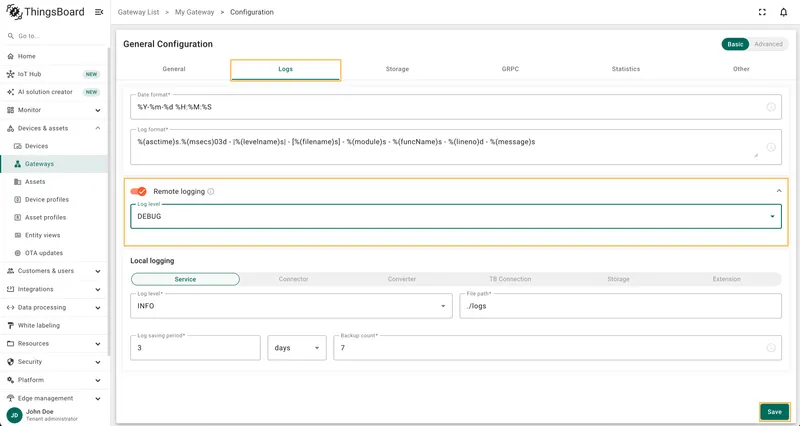The height and width of the screenshot is (426, 800).
Task: Click the Log saving period field
Action: pyautogui.click(x=195, y=348)
